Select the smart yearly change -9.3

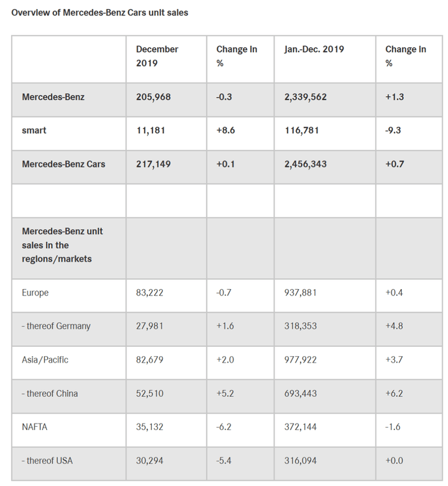(x=393, y=130)
